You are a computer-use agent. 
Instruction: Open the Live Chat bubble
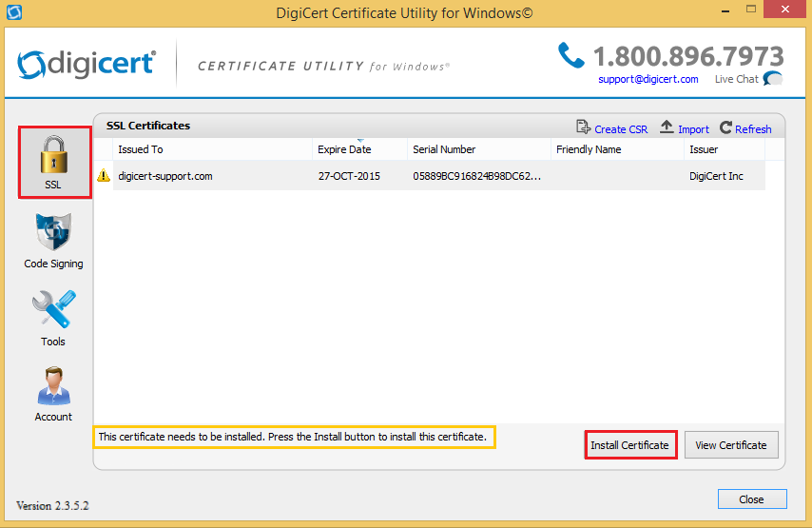772,80
